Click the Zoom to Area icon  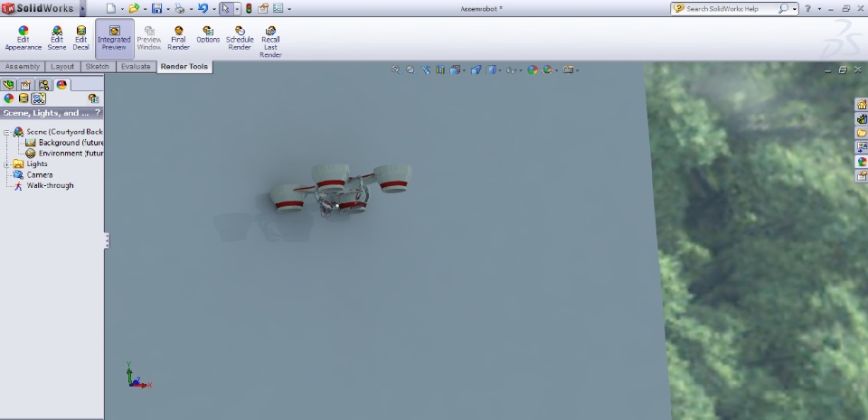410,70
